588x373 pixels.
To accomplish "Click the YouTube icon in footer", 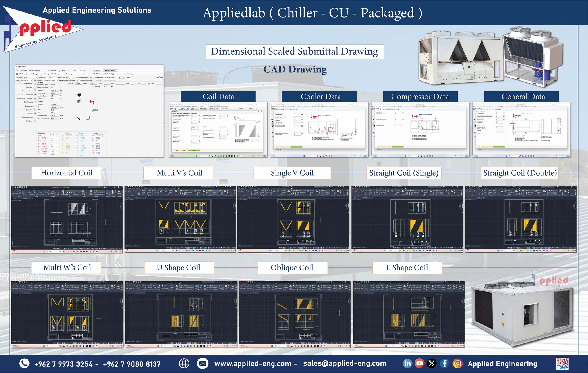I will tap(419, 364).
